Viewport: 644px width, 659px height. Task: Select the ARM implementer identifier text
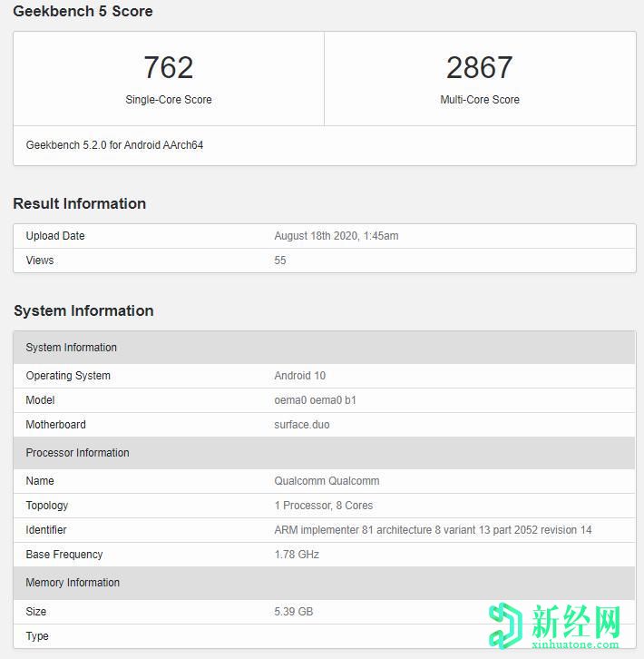(x=433, y=530)
